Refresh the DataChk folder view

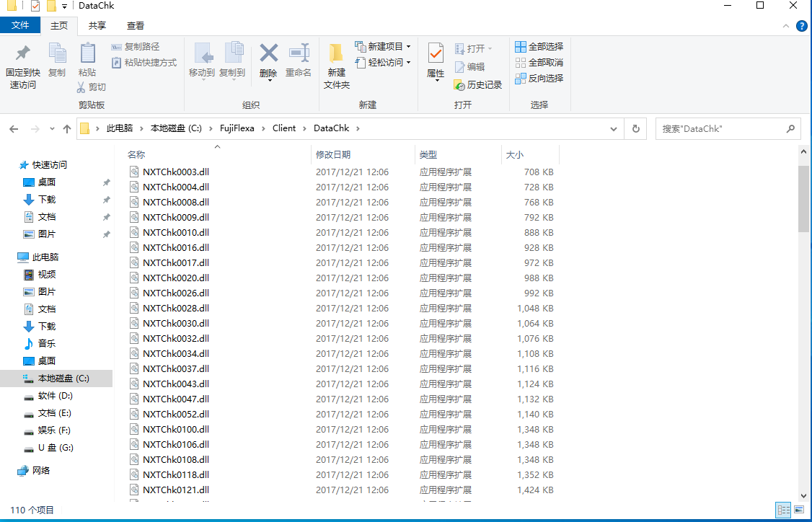tap(635, 128)
